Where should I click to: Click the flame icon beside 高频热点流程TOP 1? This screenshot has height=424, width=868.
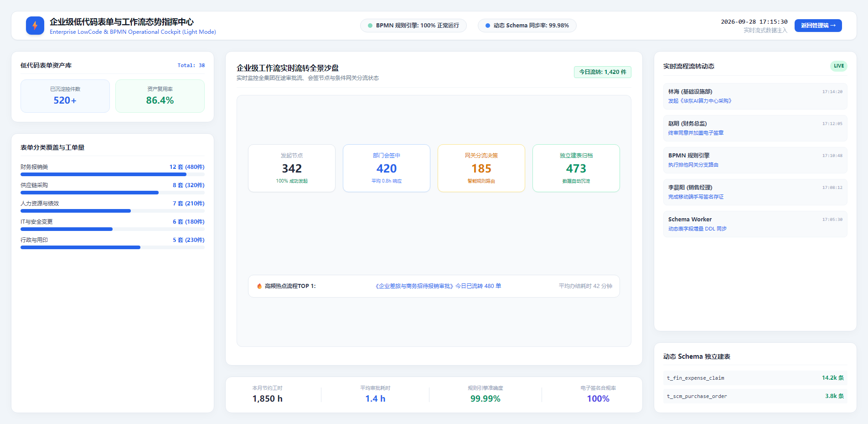(259, 286)
